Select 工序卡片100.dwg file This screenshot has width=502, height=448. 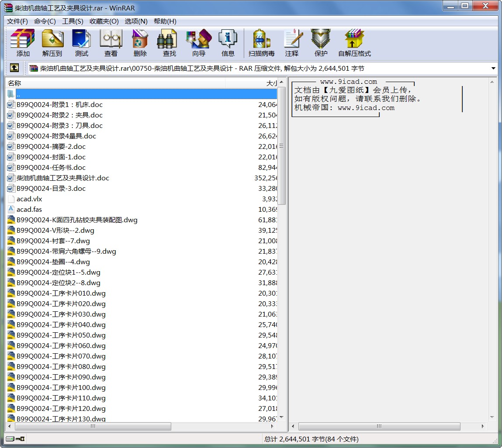click(x=61, y=387)
